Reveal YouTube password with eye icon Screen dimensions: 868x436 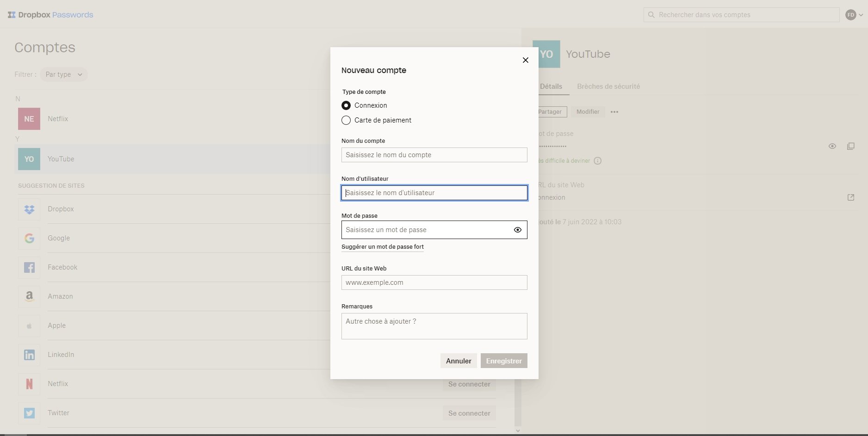[x=832, y=146]
